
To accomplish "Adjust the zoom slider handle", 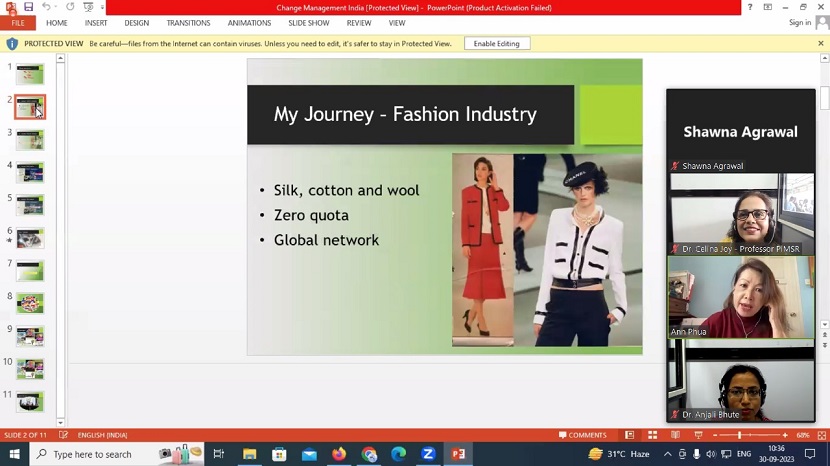I will 739,435.
